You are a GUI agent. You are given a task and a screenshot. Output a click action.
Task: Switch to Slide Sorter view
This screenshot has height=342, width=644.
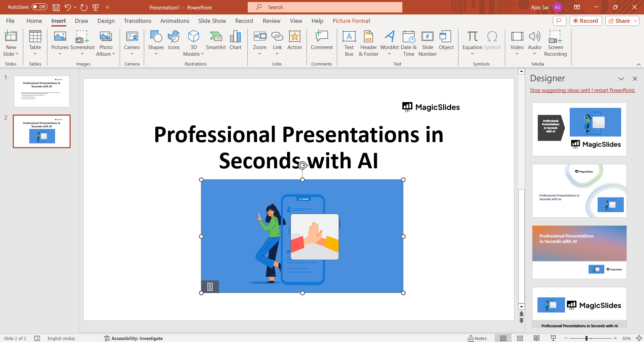pyautogui.click(x=520, y=338)
